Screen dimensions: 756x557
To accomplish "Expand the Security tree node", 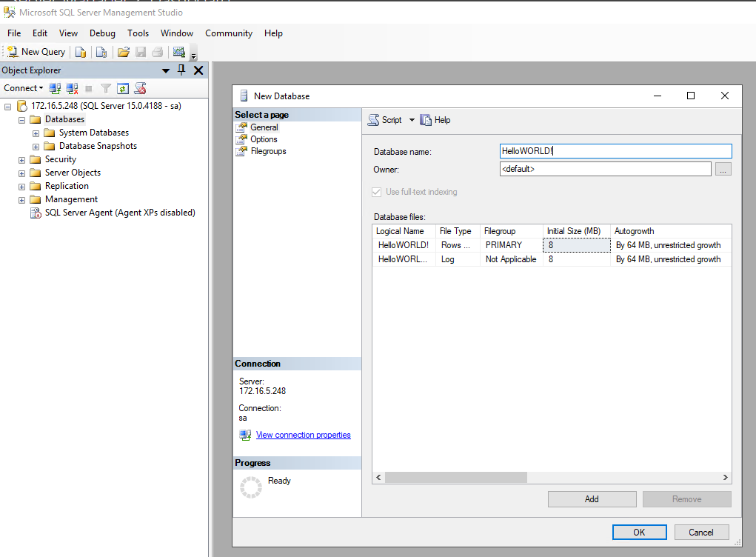I will click(x=21, y=160).
